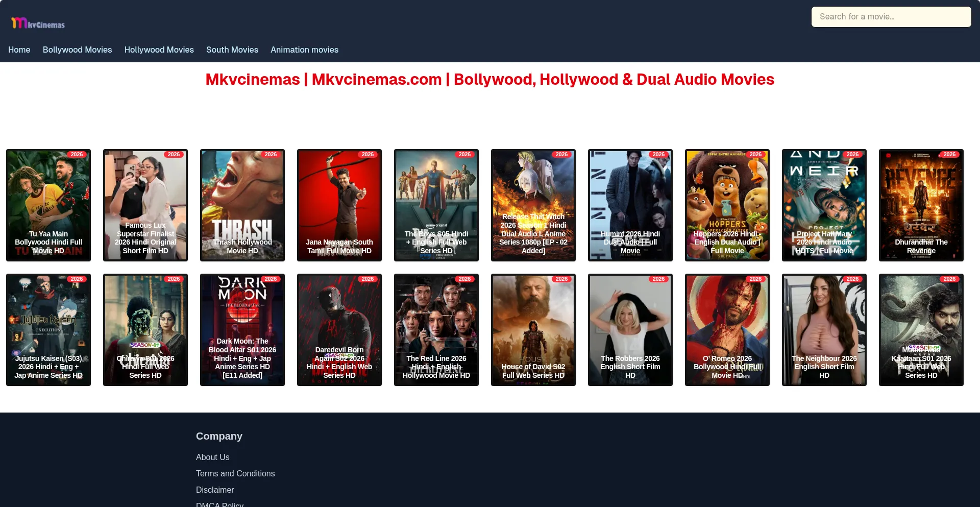Click the MkvCinemas logo
The image size is (980, 507).
click(38, 23)
